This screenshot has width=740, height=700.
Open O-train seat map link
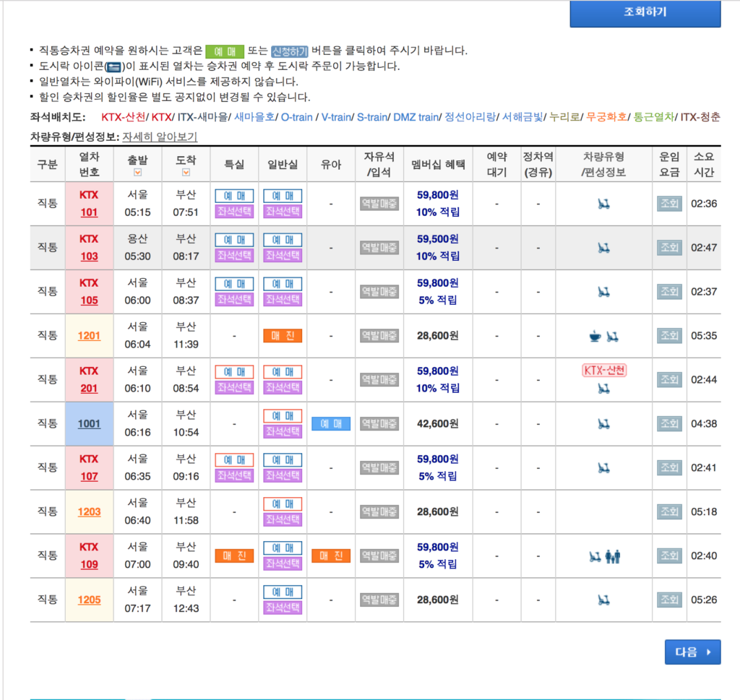(x=296, y=117)
